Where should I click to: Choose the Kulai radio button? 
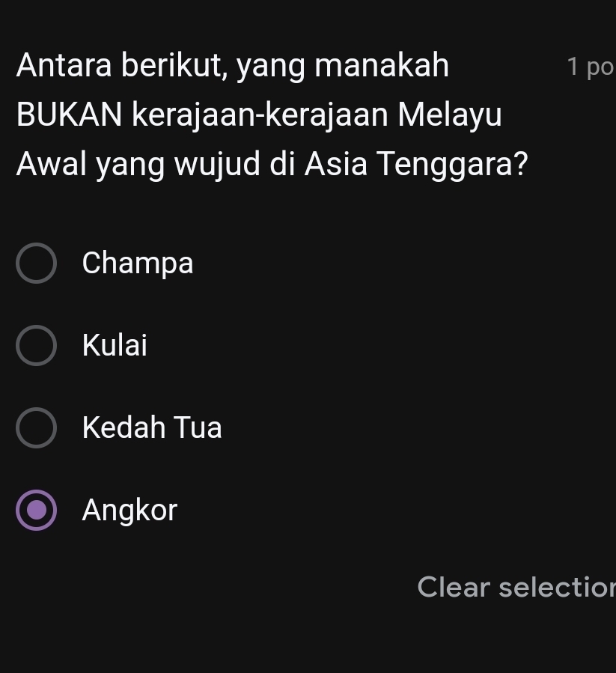[x=36, y=346]
